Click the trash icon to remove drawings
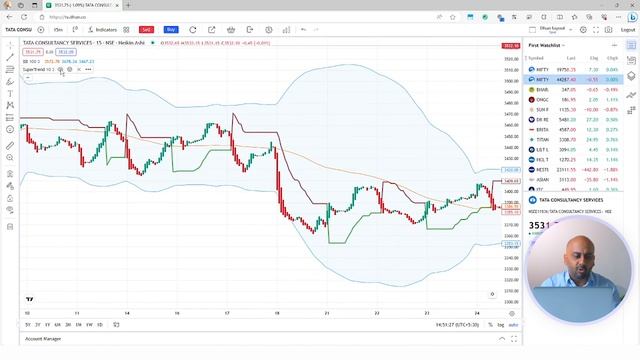Viewport: 640px width, 360px height. point(10,227)
